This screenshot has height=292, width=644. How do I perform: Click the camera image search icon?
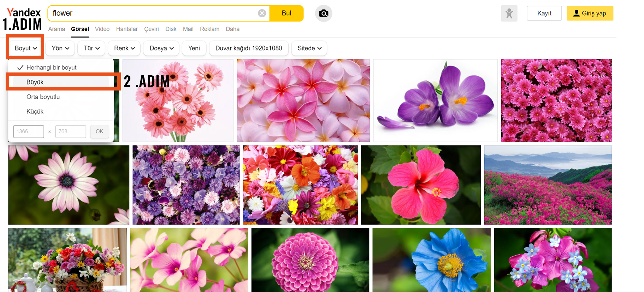[x=323, y=13]
